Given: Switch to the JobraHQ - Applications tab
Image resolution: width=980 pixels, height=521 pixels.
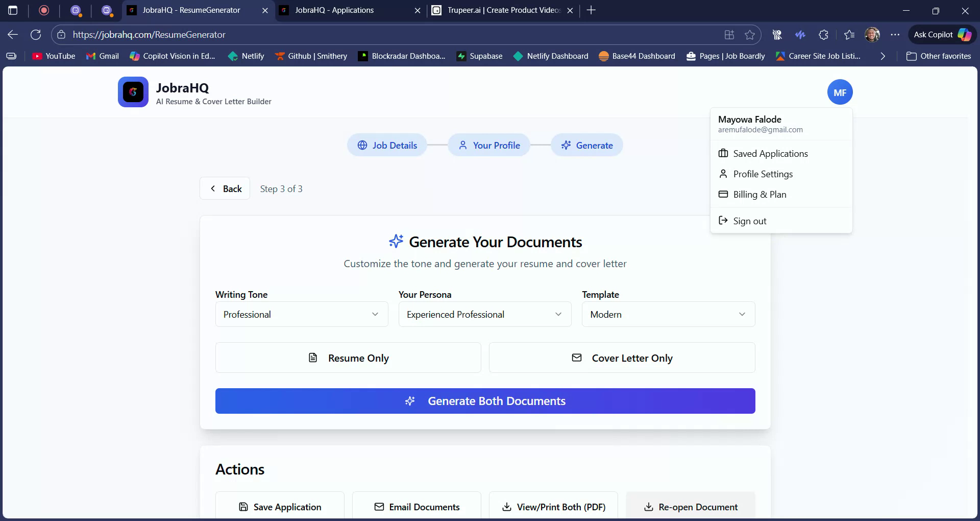Looking at the screenshot, I should pyautogui.click(x=334, y=10).
